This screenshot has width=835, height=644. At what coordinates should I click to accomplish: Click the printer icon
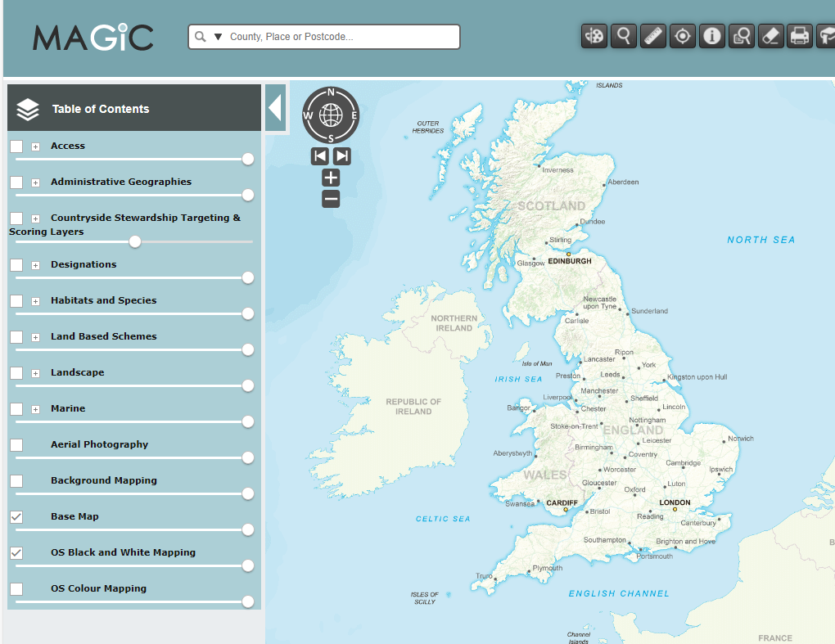click(x=800, y=36)
